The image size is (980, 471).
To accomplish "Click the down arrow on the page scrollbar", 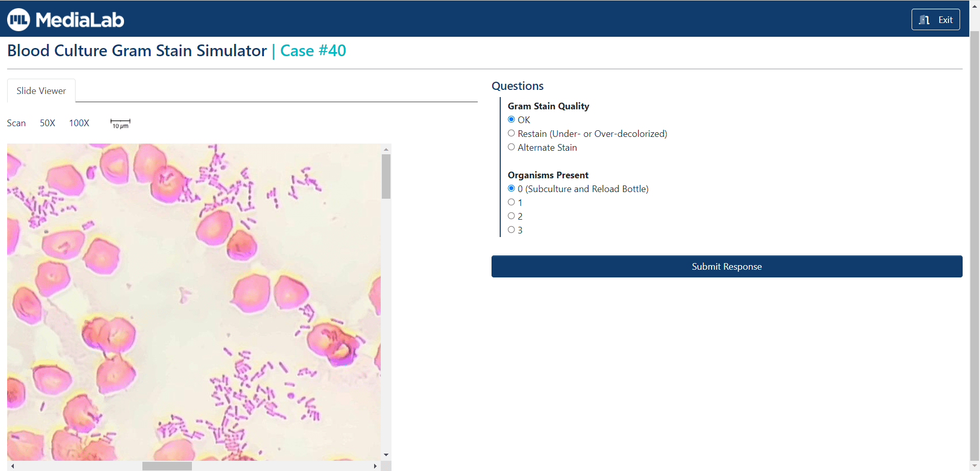I will coord(974,465).
